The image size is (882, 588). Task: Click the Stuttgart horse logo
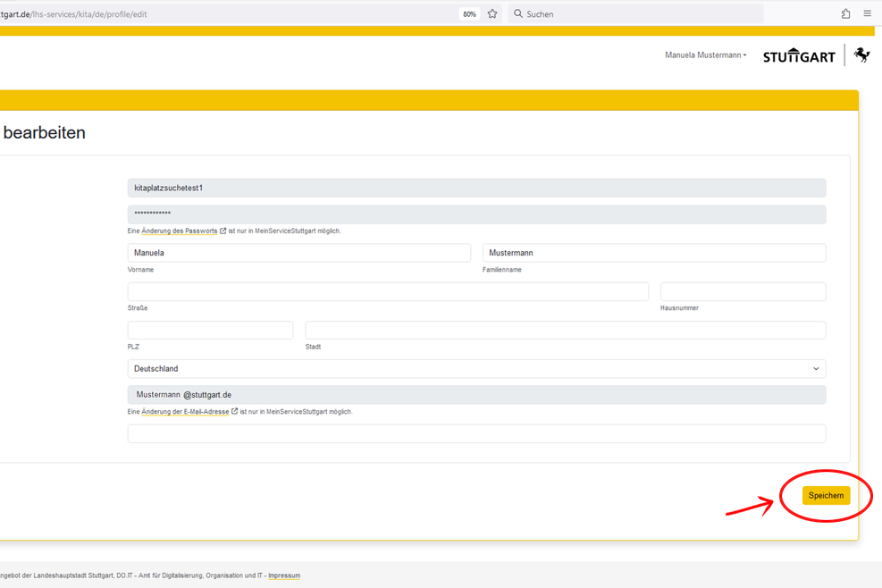click(861, 55)
